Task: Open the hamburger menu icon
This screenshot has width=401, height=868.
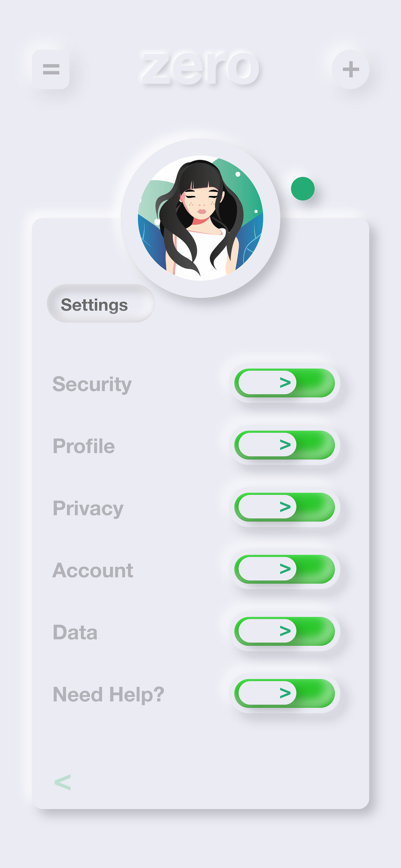Action: pyautogui.click(x=51, y=69)
